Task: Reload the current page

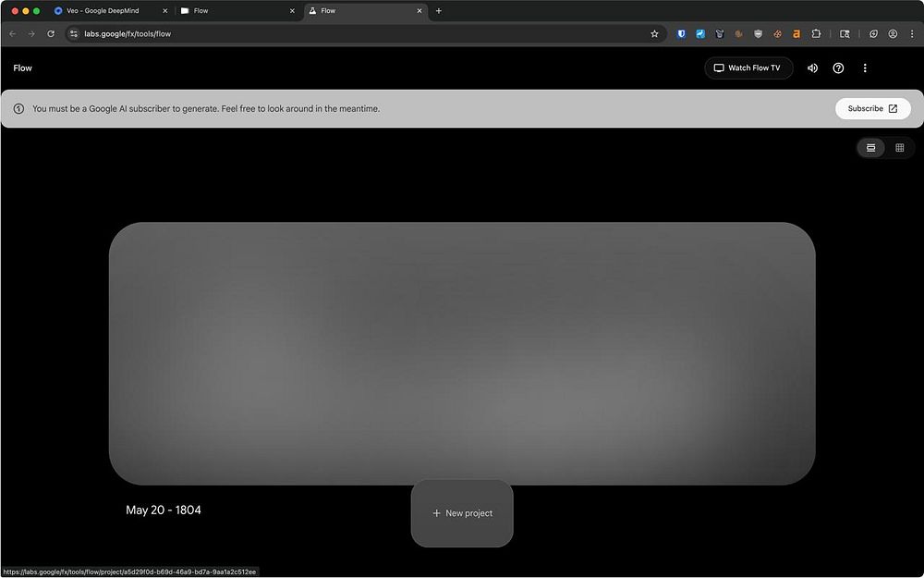Action: (x=51, y=33)
